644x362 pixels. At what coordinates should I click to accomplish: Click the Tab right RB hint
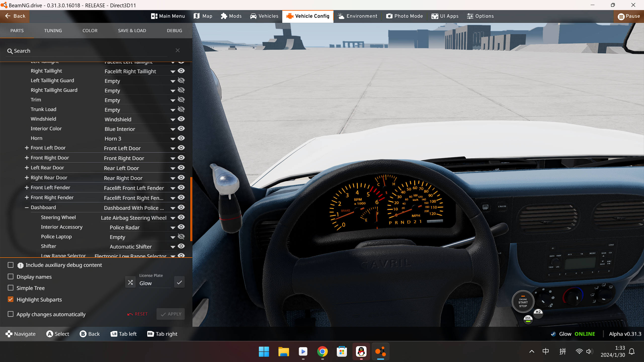coord(162,334)
